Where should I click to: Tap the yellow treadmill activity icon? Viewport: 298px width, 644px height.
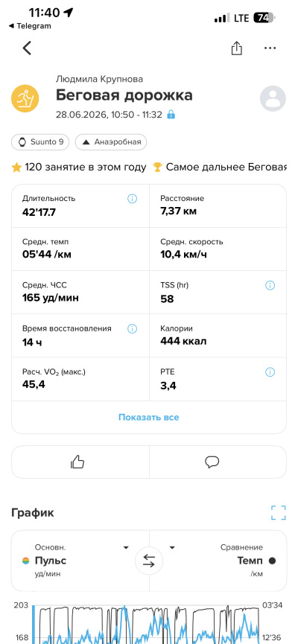[x=25, y=98]
